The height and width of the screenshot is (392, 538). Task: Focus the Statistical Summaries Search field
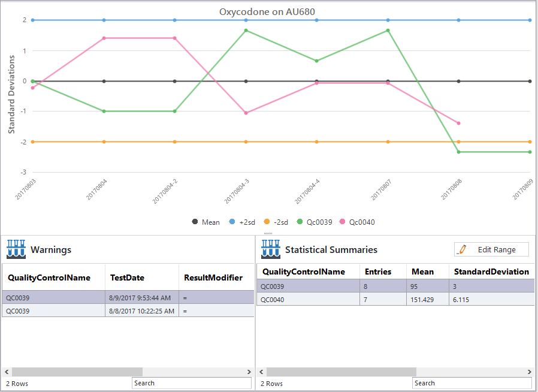coord(471,383)
